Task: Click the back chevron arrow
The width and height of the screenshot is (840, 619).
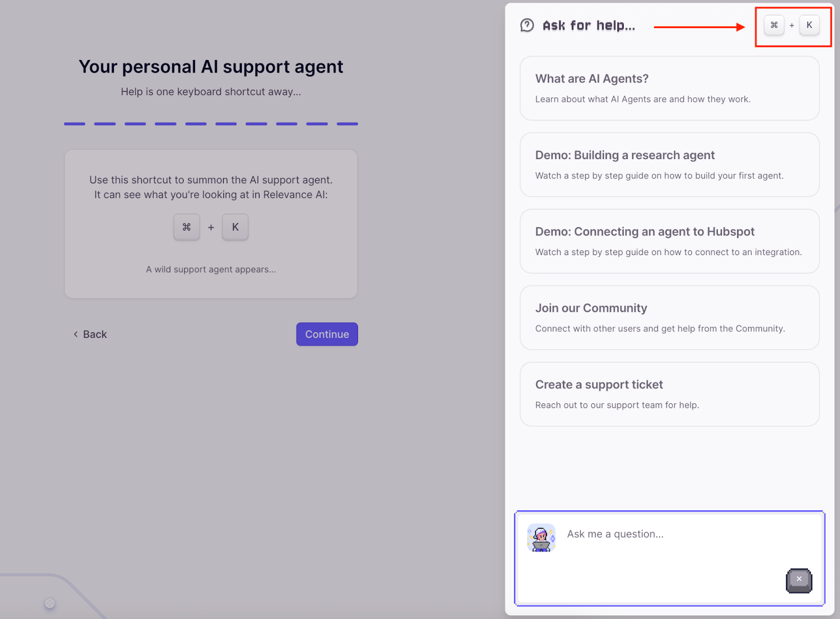Action: [75, 334]
